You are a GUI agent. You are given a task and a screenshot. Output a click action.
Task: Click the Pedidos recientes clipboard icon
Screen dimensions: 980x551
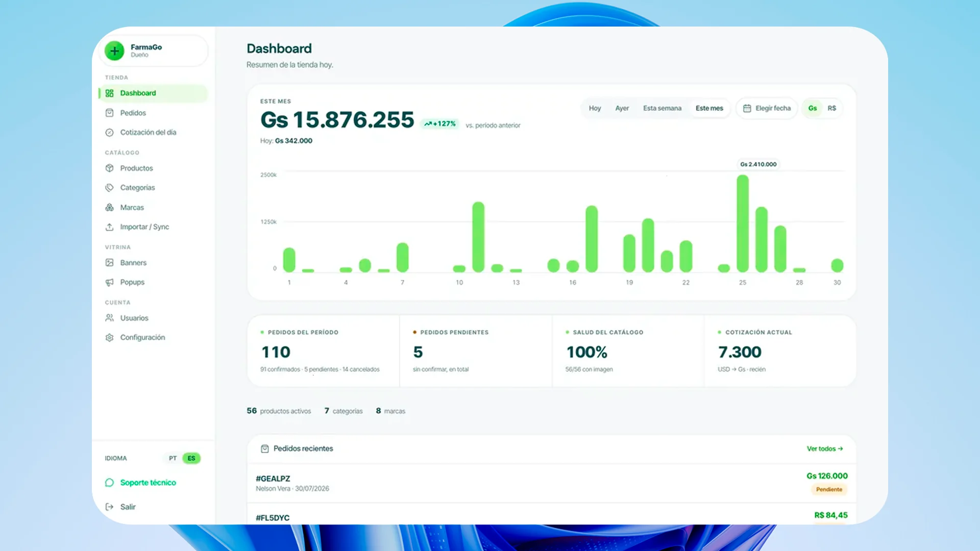pyautogui.click(x=264, y=448)
